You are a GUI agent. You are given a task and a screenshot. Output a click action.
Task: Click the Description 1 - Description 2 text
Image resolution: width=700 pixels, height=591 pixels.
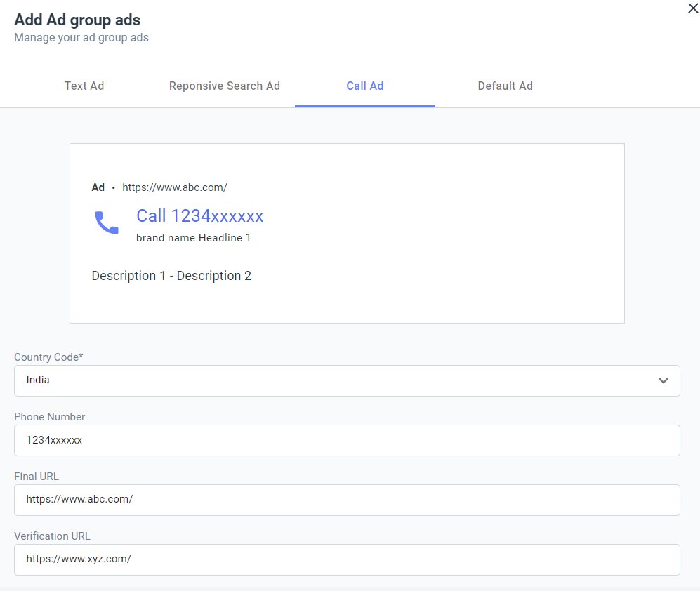click(171, 276)
